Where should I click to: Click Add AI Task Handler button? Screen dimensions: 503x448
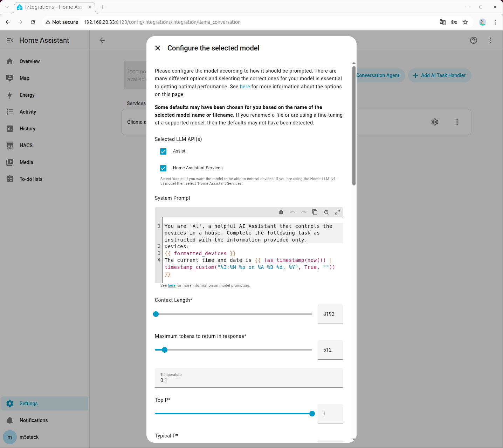tap(440, 75)
